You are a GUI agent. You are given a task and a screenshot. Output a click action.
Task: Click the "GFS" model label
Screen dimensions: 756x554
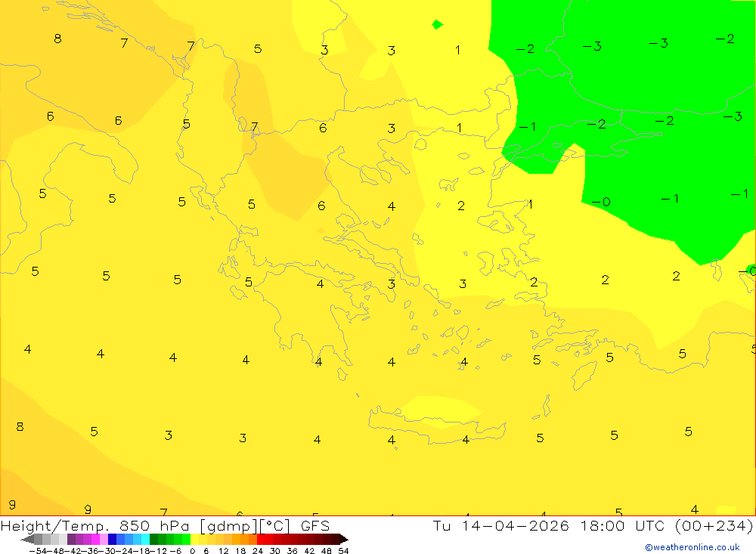(x=315, y=525)
